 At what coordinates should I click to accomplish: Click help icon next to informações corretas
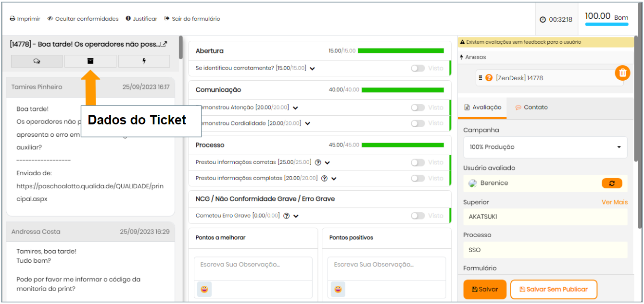click(x=318, y=162)
